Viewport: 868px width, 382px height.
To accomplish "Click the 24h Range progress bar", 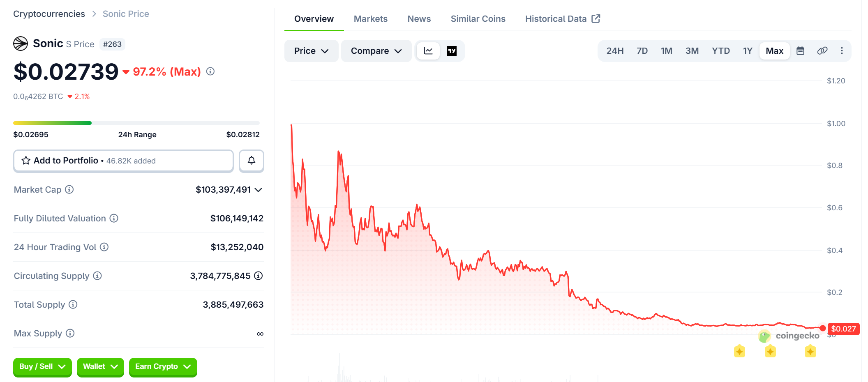I will coord(136,123).
